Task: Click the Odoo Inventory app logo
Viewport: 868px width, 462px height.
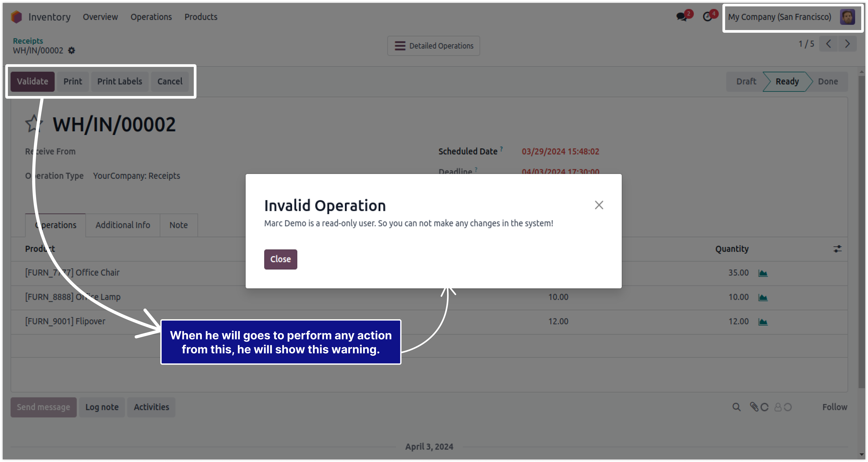Action: click(16, 17)
